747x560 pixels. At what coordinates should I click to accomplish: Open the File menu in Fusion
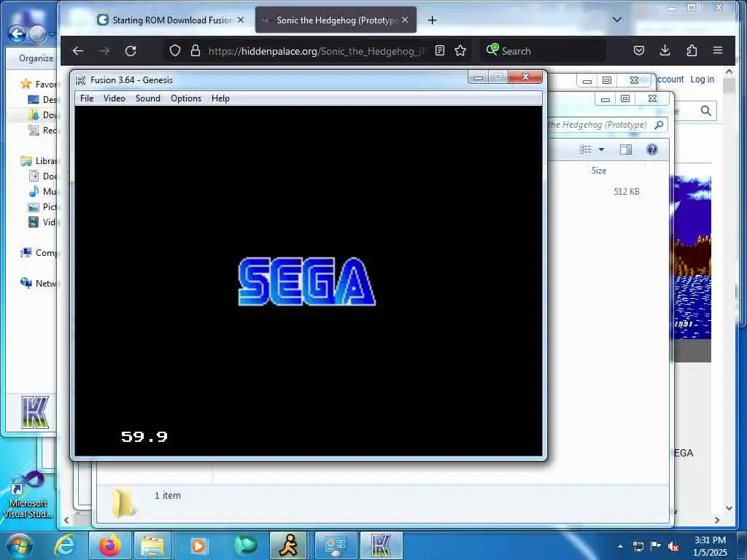[x=87, y=98]
